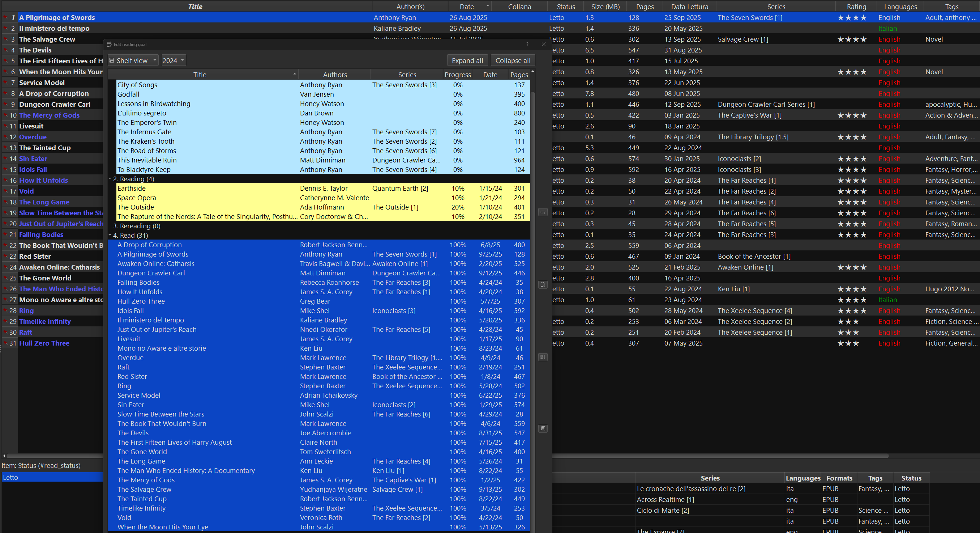Sort by the Progress column header
The height and width of the screenshot is (533, 980).
(458, 75)
